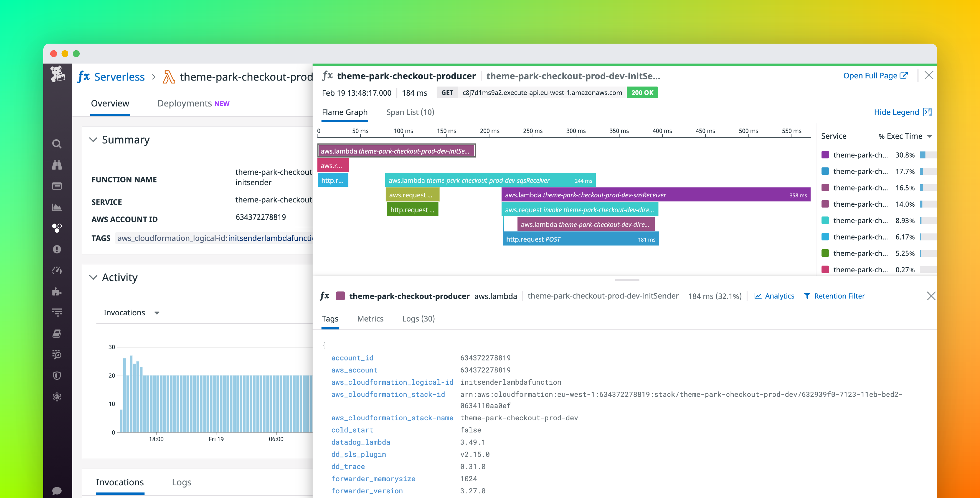Image resolution: width=980 pixels, height=498 pixels.
Task: Collapse the Summary section chevron
Action: pos(93,140)
